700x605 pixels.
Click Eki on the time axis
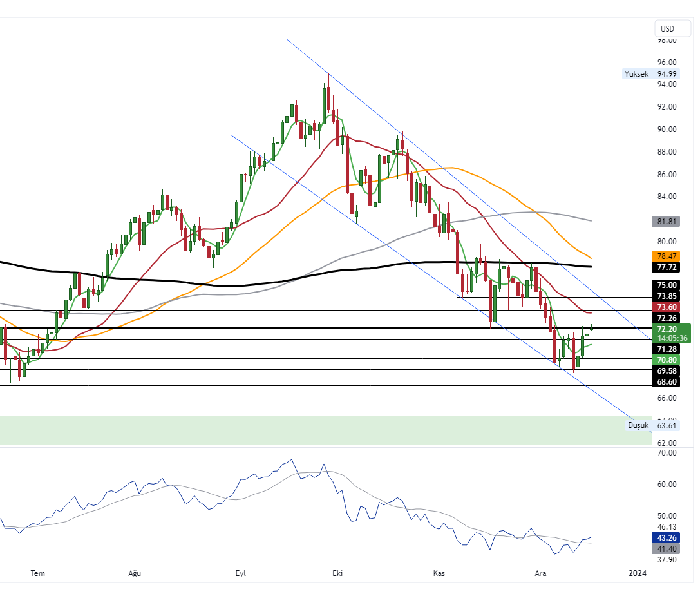point(336,573)
